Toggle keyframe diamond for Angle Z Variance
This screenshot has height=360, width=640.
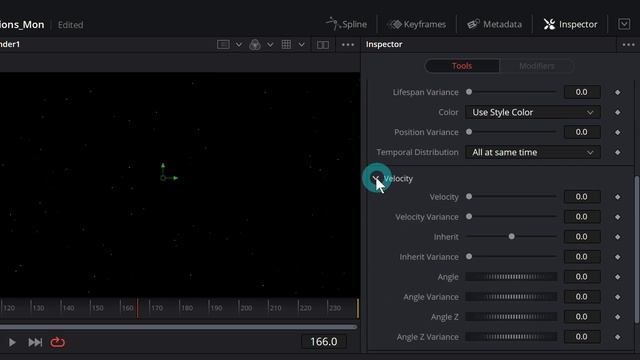coord(618,337)
